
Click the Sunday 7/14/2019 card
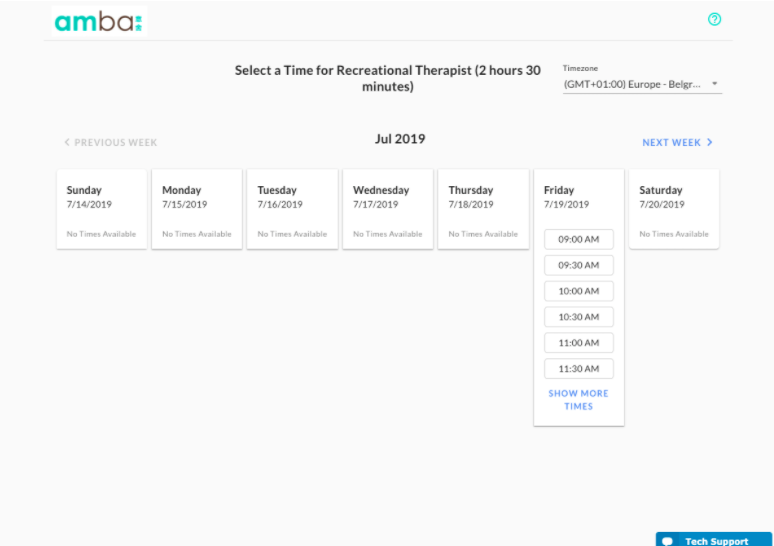102,209
